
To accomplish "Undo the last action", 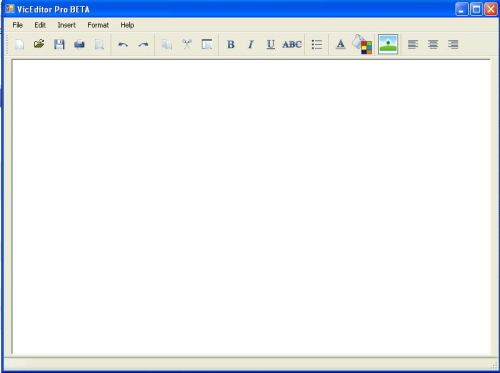I will coord(123,45).
